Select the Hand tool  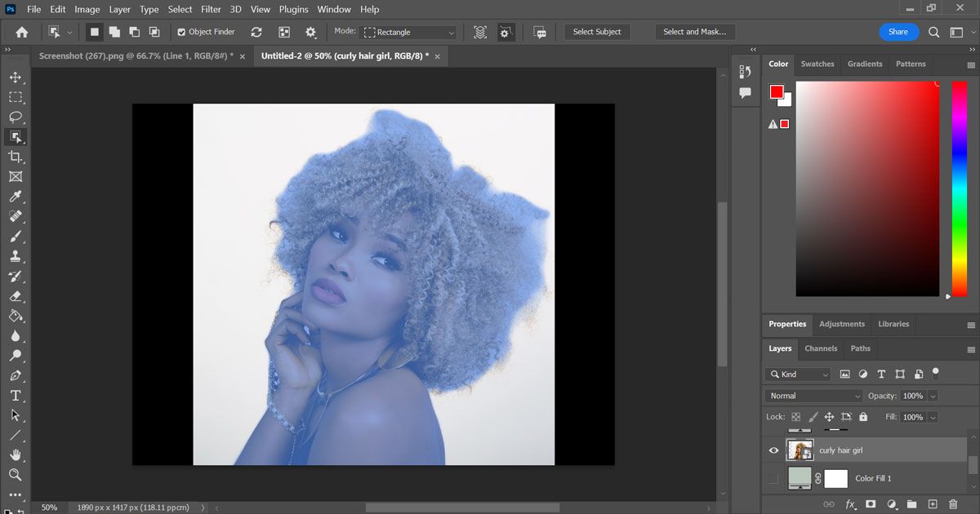(x=15, y=455)
